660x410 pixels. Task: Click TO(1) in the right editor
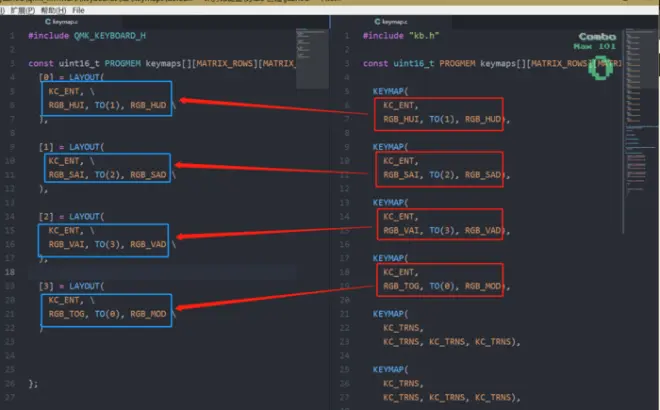click(x=442, y=120)
